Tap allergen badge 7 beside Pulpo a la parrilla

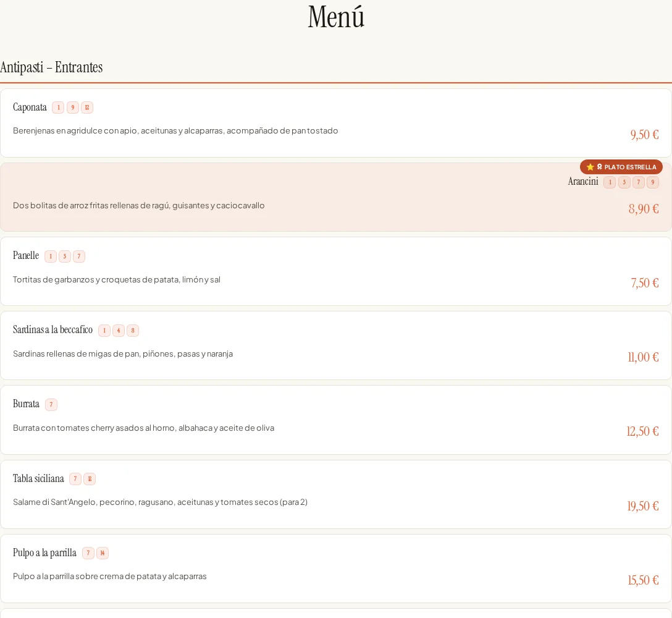[88, 553]
